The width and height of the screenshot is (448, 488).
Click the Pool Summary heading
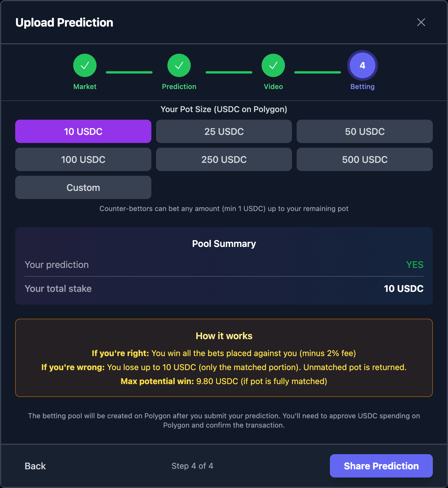[x=224, y=244]
